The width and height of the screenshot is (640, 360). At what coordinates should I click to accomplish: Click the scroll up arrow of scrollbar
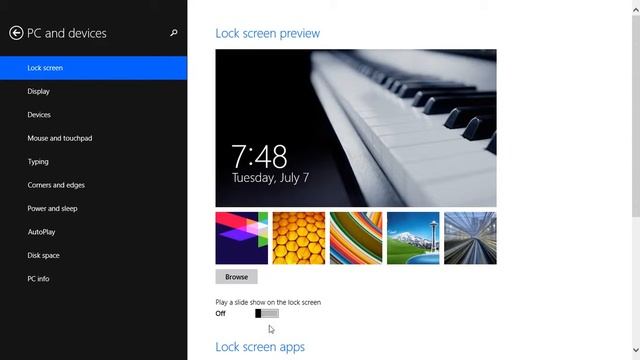(636, 10)
